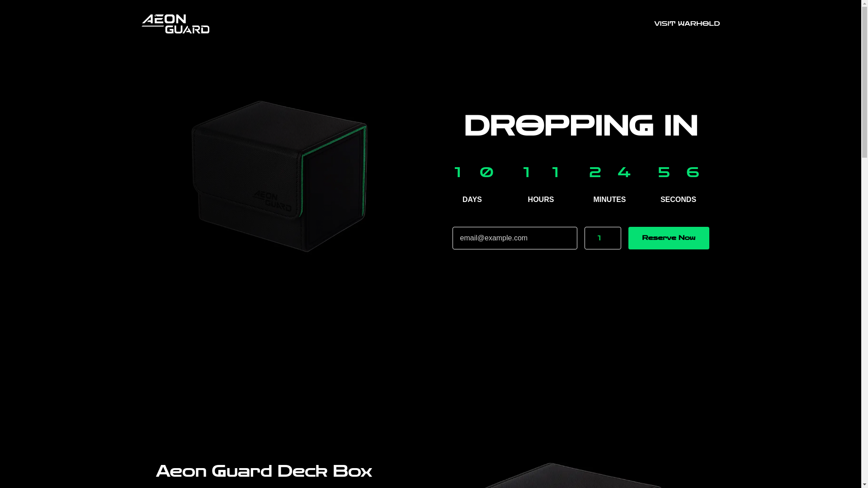The width and height of the screenshot is (868, 488).
Task: Open the Visit Warhold link
Action: [x=687, y=23]
